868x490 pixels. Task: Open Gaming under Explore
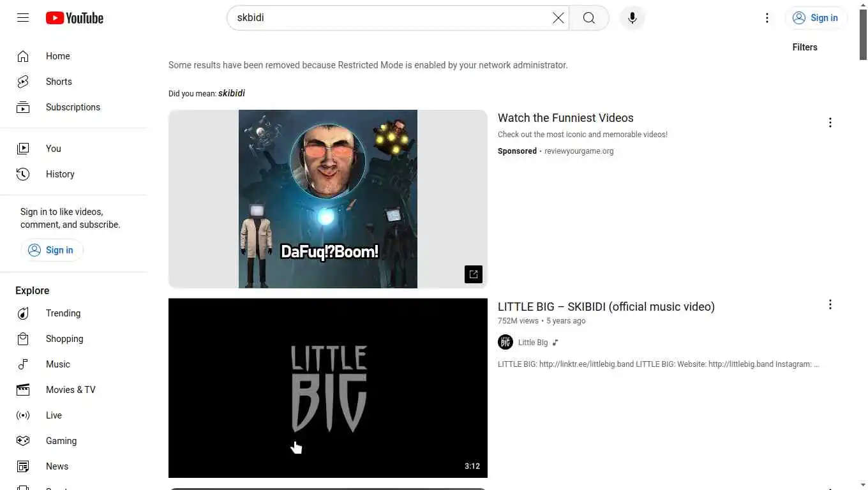coord(74,441)
